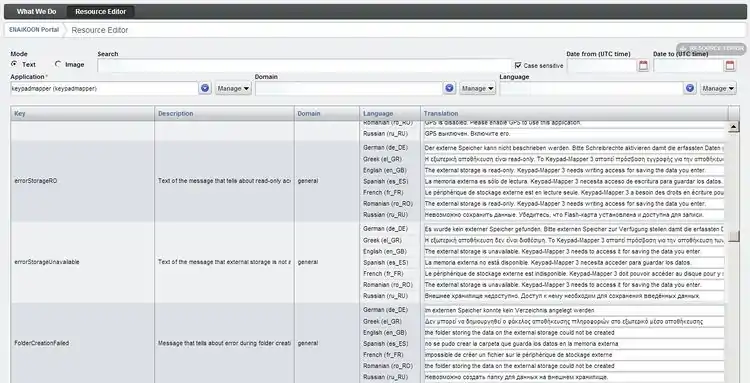Expand the Language Manage dropdown
The width and height of the screenshot is (750, 383).
pos(718,88)
